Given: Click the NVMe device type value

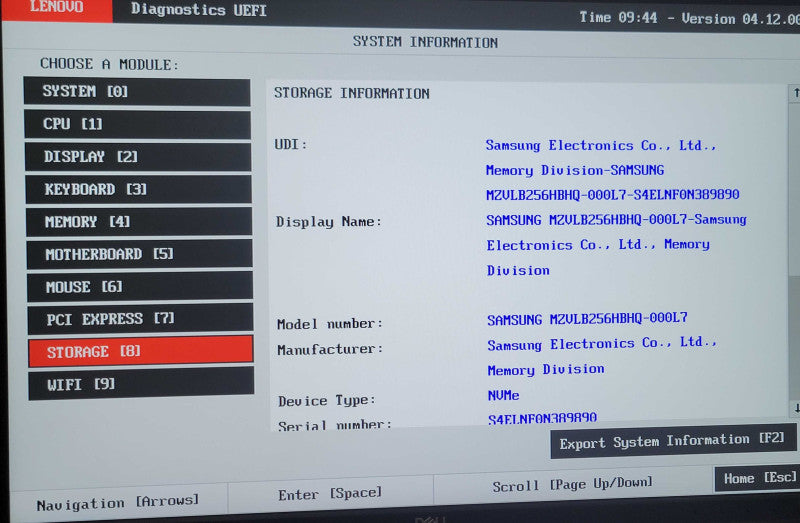Looking at the screenshot, I should 504,395.
